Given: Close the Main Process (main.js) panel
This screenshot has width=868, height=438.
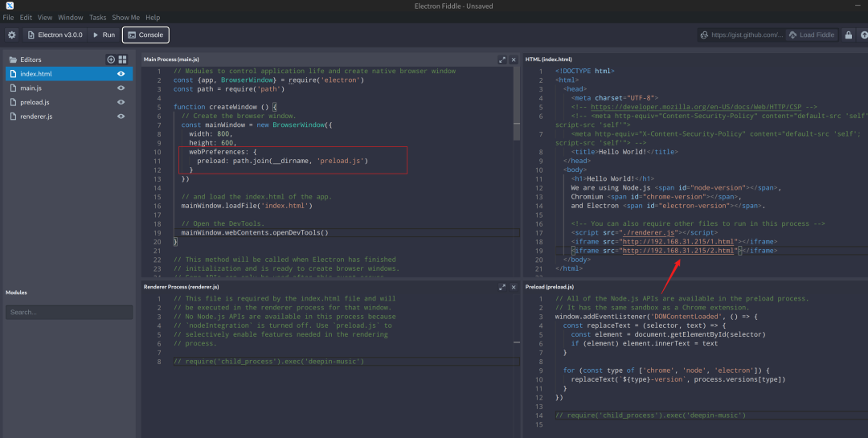Looking at the screenshot, I should coord(514,59).
